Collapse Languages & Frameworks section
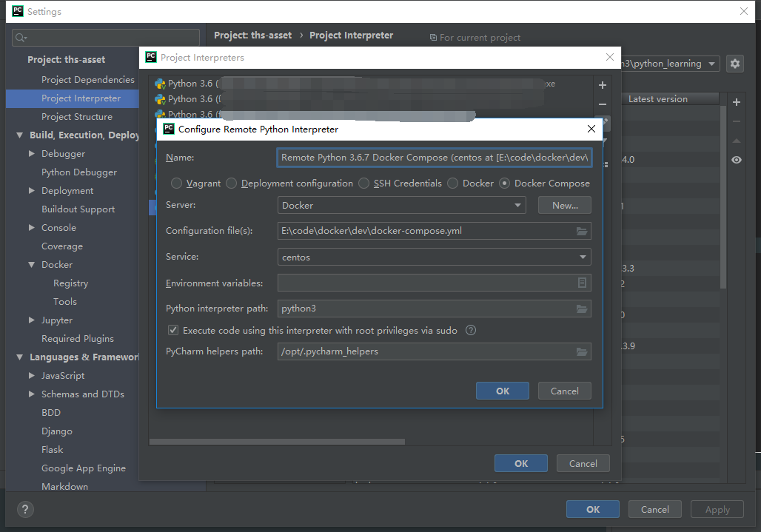 19,357
